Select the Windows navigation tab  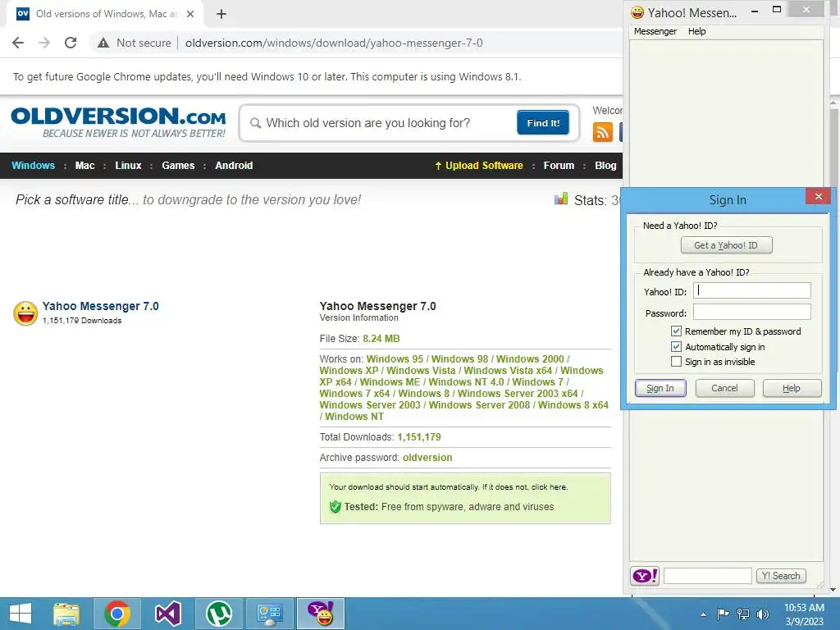33,166
